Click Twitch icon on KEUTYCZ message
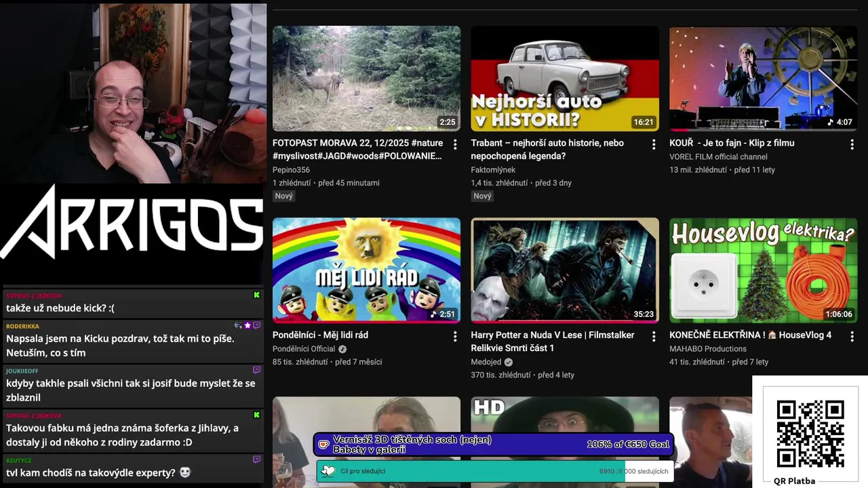Image resolution: width=868 pixels, height=488 pixels. [x=256, y=460]
